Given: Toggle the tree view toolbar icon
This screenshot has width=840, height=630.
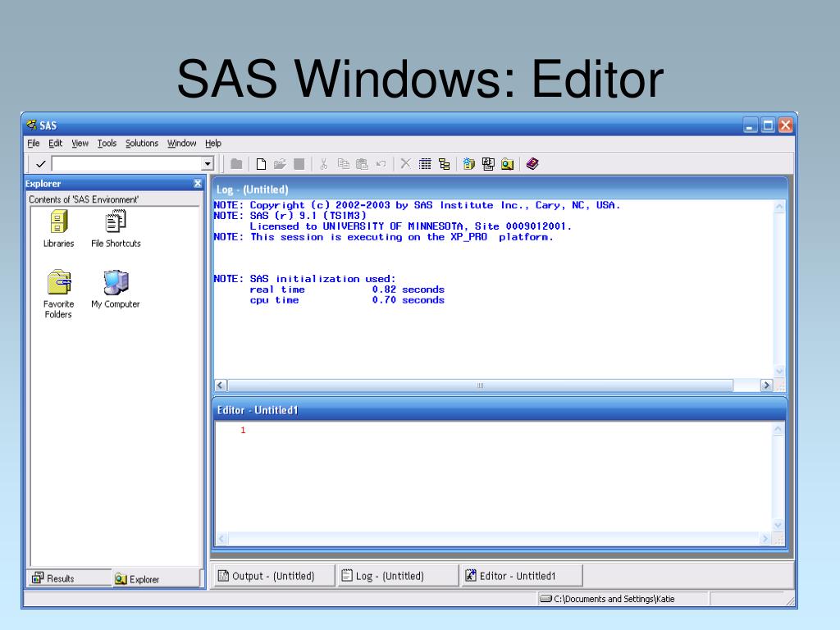Looking at the screenshot, I should pyautogui.click(x=444, y=164).
